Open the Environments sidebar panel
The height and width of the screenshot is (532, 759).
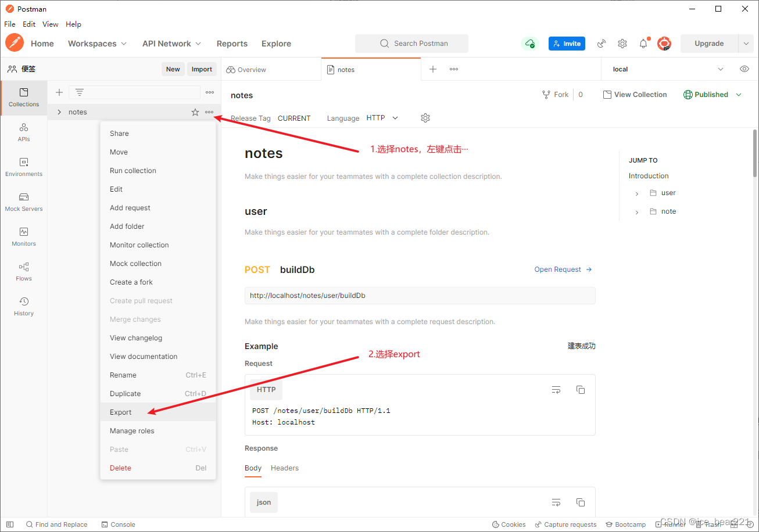click(24, 167)
